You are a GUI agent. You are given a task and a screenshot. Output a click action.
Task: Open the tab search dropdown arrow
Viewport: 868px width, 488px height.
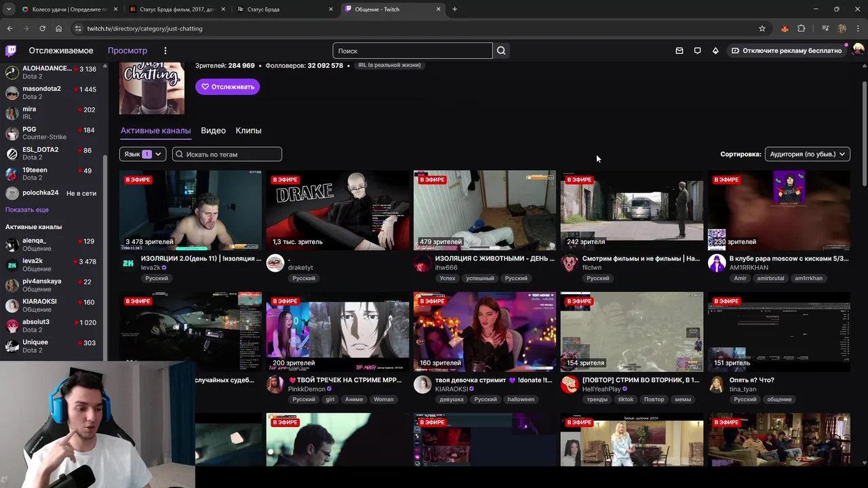9,9
